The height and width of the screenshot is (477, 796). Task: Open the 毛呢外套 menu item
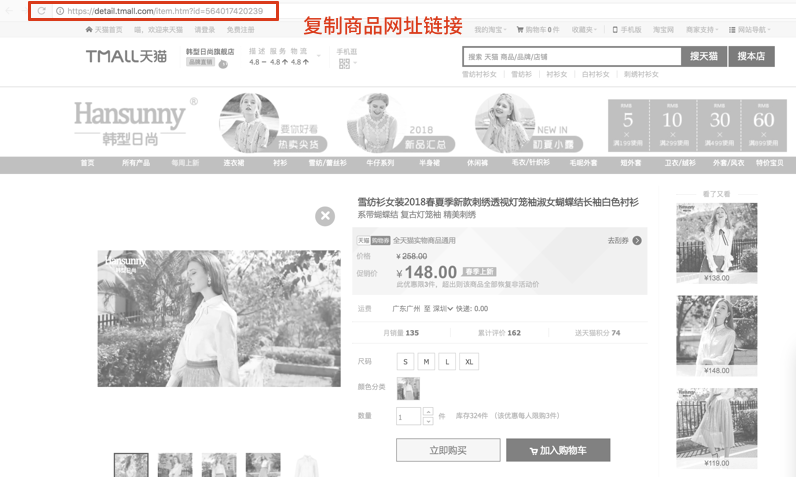coord(583,163)
